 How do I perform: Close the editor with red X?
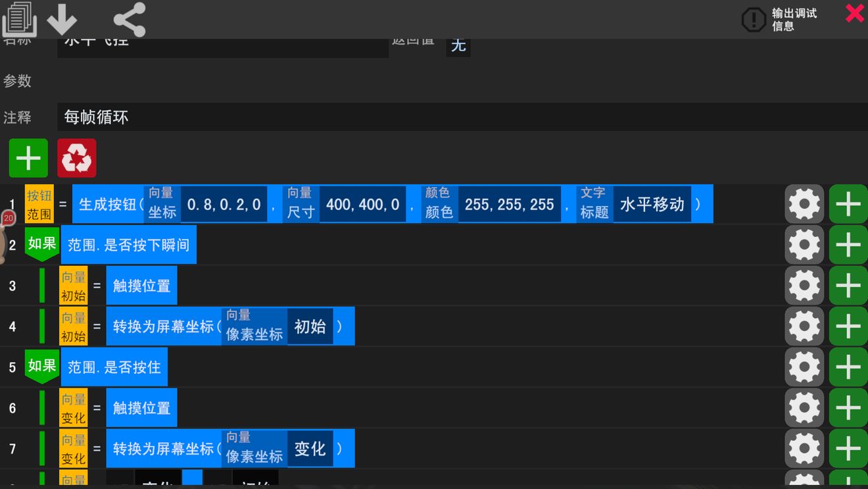coord(855,13)
